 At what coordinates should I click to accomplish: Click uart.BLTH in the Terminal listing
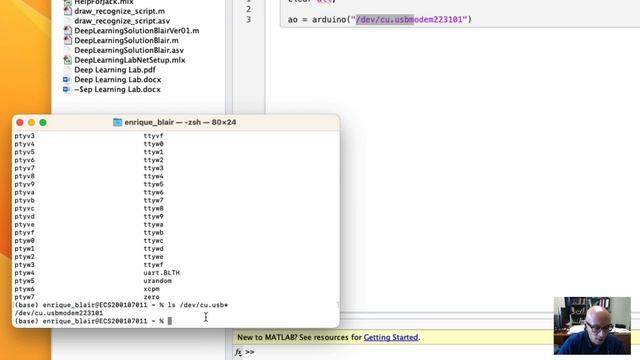point(162,273)
